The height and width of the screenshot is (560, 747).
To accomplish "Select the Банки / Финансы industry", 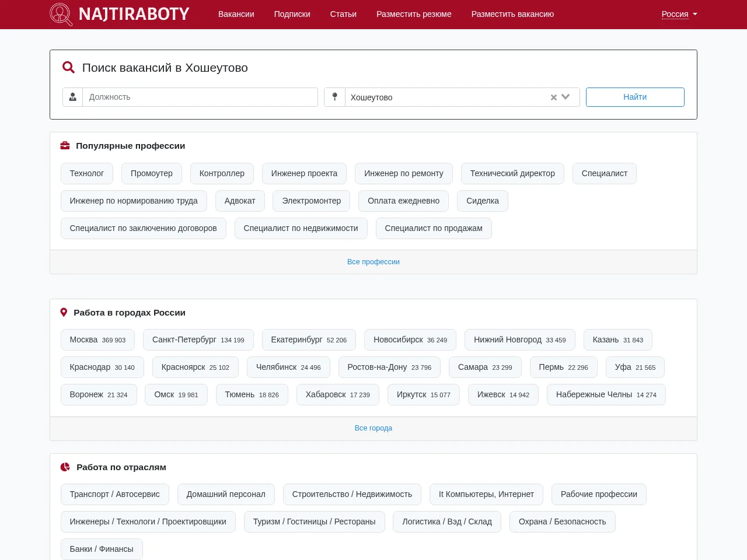I will 102,549.
